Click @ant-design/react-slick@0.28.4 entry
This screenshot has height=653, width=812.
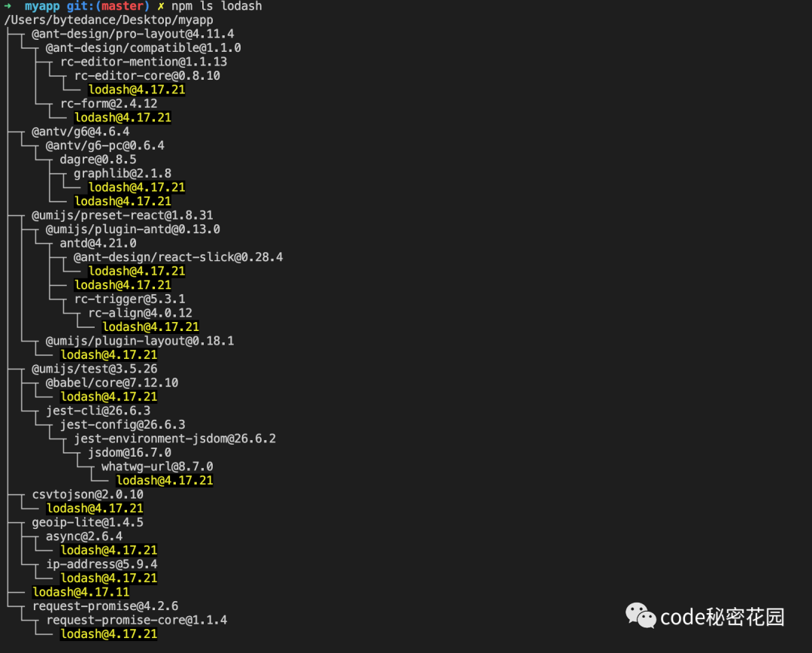pyautogui.click(x=178, y=257)
